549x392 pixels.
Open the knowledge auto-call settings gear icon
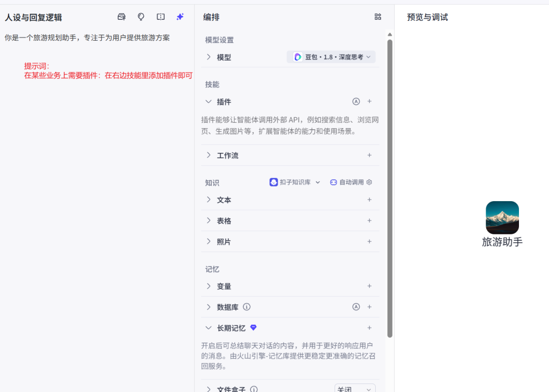[369, 182]
